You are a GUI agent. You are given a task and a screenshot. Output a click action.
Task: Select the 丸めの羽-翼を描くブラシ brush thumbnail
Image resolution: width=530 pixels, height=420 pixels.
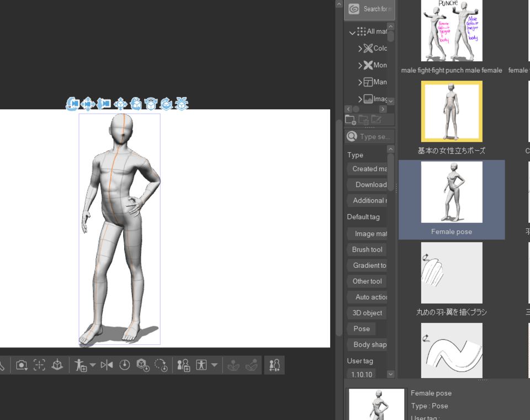click(x=452, y=273)
